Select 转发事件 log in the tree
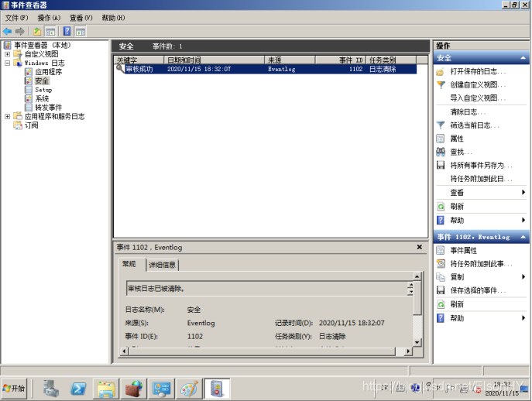This screenshot has height=401, width=532. (49, 108)
